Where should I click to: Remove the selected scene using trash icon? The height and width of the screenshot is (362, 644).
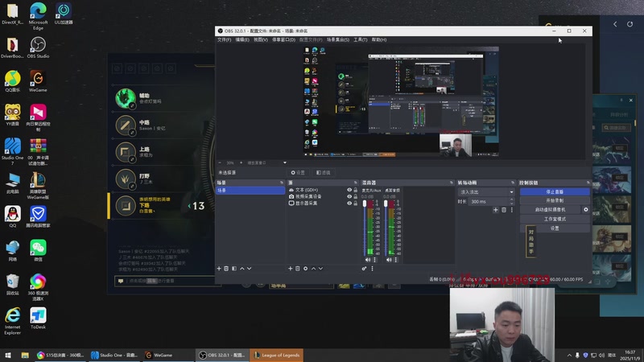(226, 269)
